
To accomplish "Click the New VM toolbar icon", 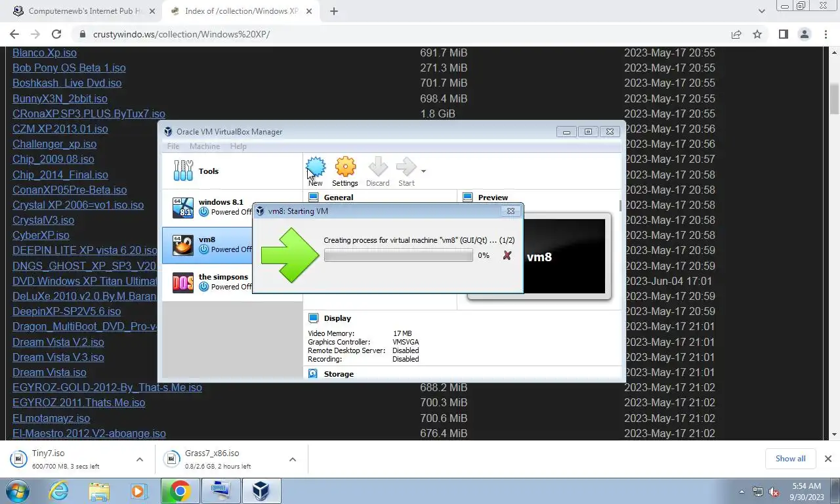I will [316, 172].
